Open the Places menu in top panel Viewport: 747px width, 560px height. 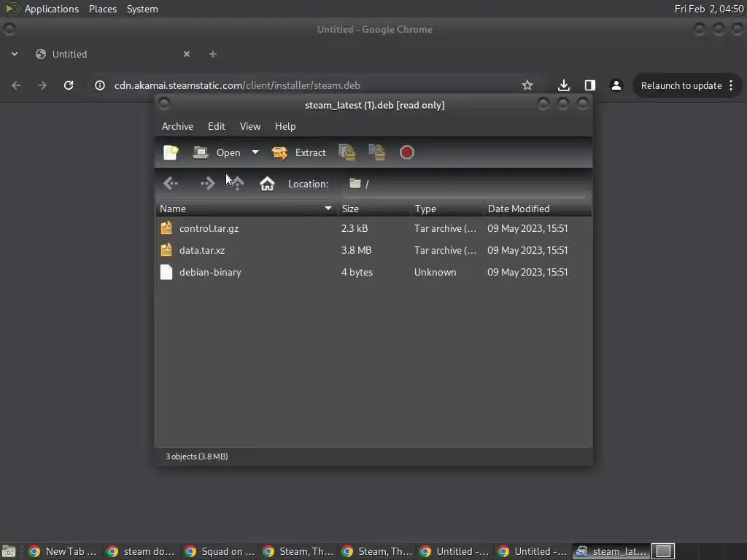[x=102, y=9]
